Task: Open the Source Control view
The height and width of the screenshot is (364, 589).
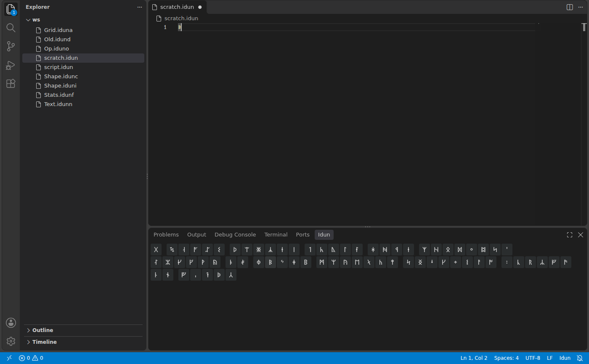Action: [x=11, y=46]
